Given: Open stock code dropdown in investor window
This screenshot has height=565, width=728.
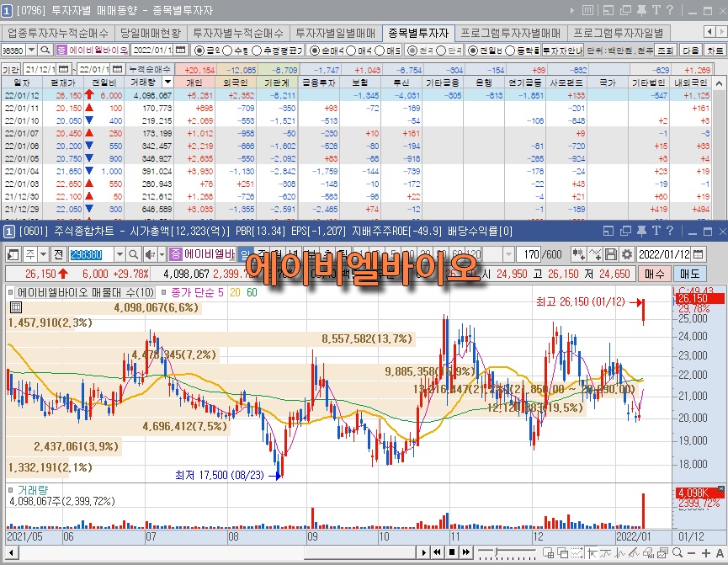Looking at the screenshot, I should (x=32, y=50).
